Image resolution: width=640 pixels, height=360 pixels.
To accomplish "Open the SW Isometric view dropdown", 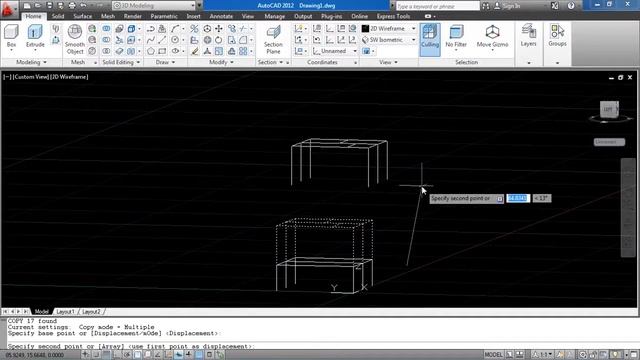I will coord(389,40).
